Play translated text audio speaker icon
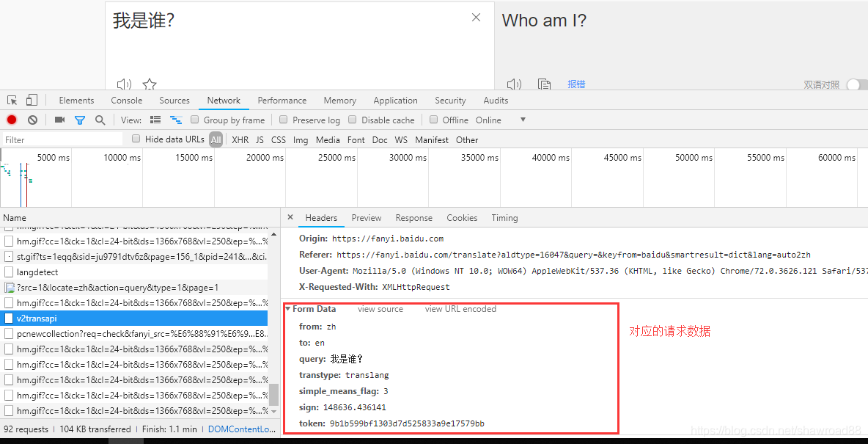The height and width of the screenshot is (444, 868). [514, 84]
